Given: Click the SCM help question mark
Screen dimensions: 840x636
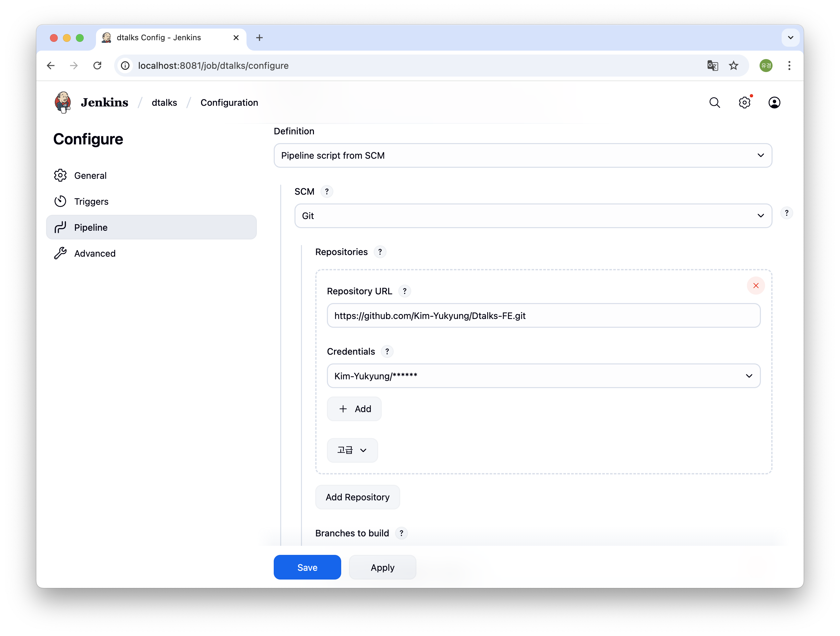Looking at the screenshot, I should click(x=327, y=191).
